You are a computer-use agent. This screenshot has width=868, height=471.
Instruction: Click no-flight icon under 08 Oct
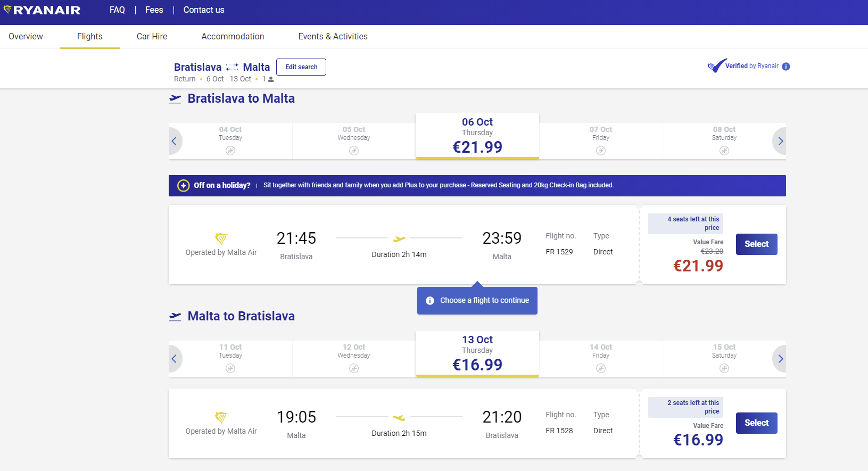point(724,151)
